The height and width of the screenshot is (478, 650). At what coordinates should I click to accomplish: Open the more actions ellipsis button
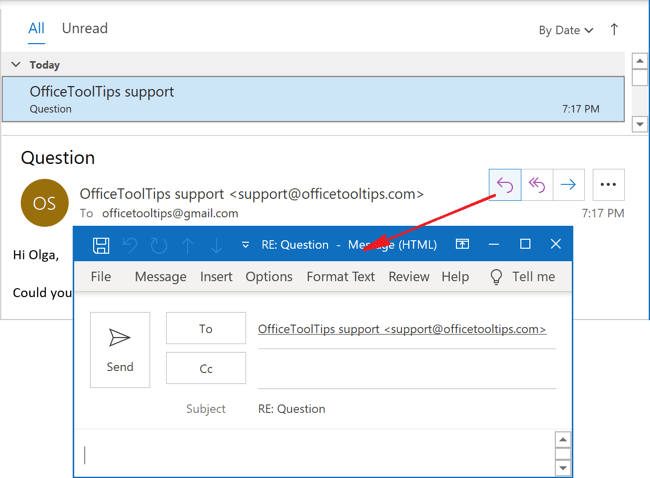point(608,185)
